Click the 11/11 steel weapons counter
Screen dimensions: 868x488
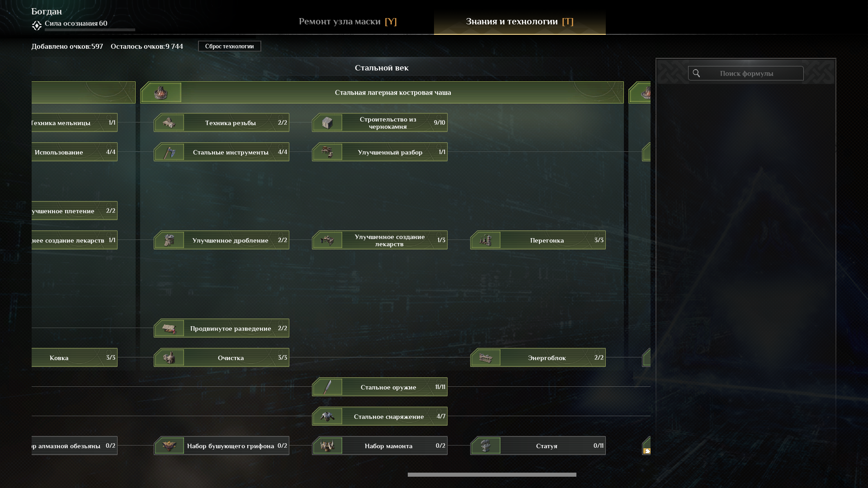440,387
